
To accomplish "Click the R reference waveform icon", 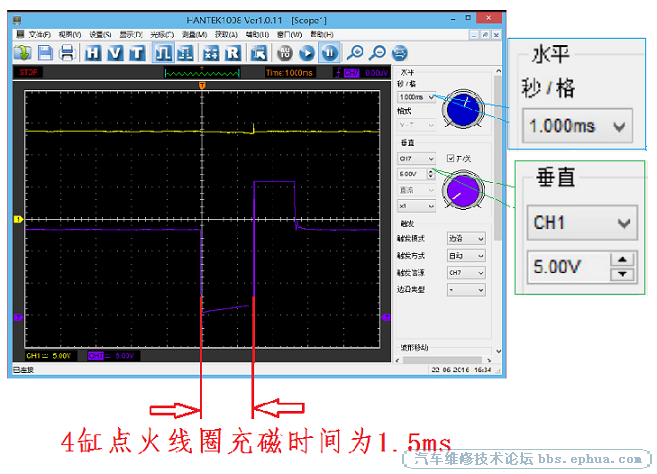I will point(233,53).
